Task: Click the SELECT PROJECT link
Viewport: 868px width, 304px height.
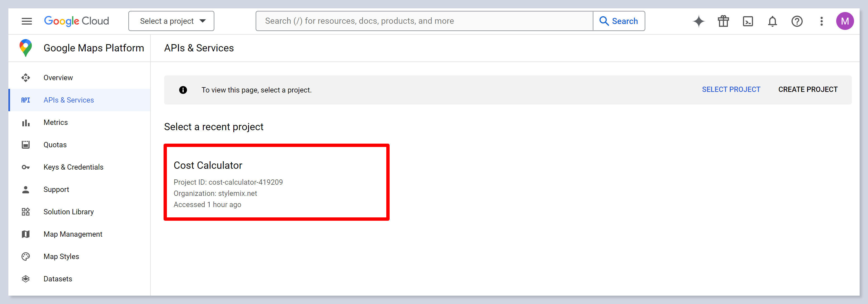Action: click(731, 89)
